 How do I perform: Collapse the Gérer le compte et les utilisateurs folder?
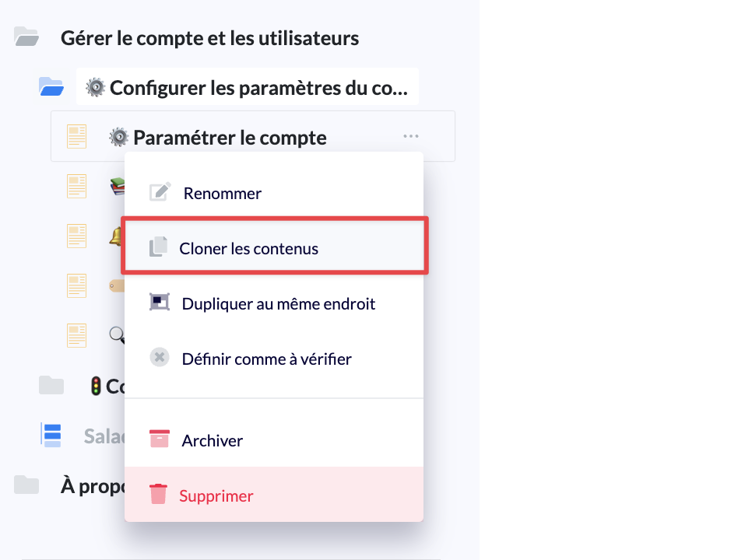(26, 37)
